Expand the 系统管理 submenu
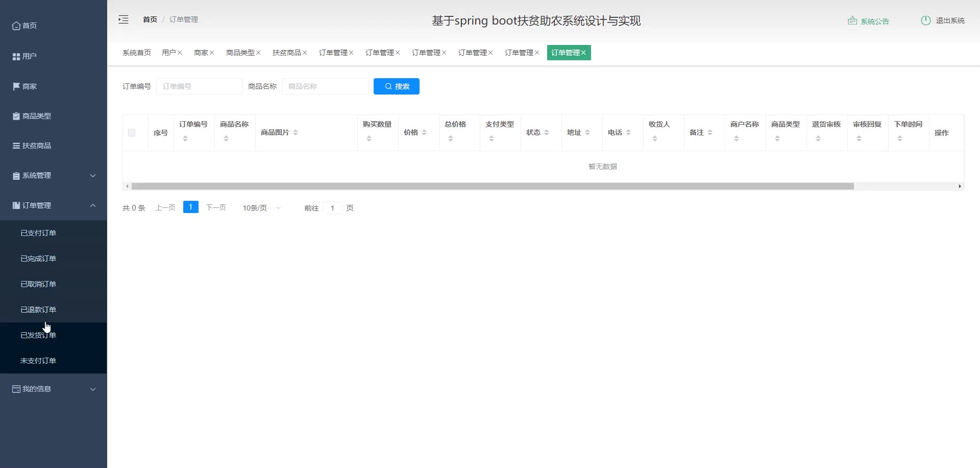 tap(54, 175)
